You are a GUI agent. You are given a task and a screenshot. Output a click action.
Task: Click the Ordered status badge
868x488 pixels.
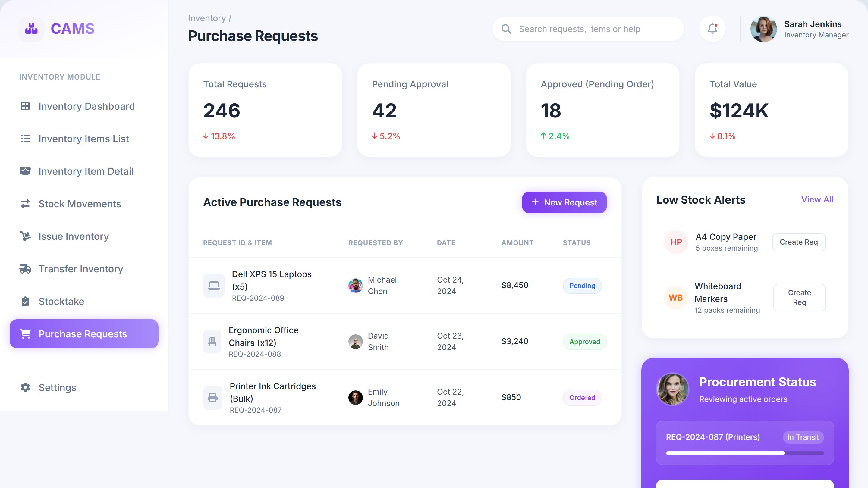582,397
